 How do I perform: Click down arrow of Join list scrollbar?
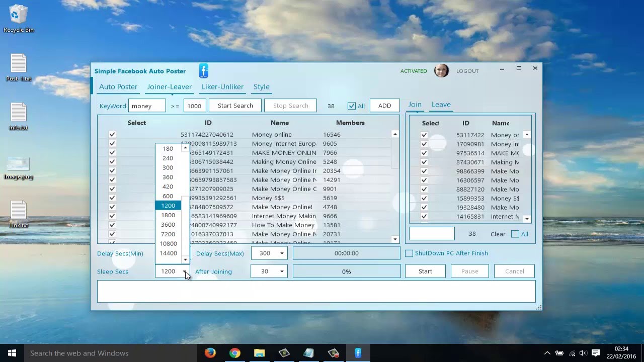click(x=527, y=219)
